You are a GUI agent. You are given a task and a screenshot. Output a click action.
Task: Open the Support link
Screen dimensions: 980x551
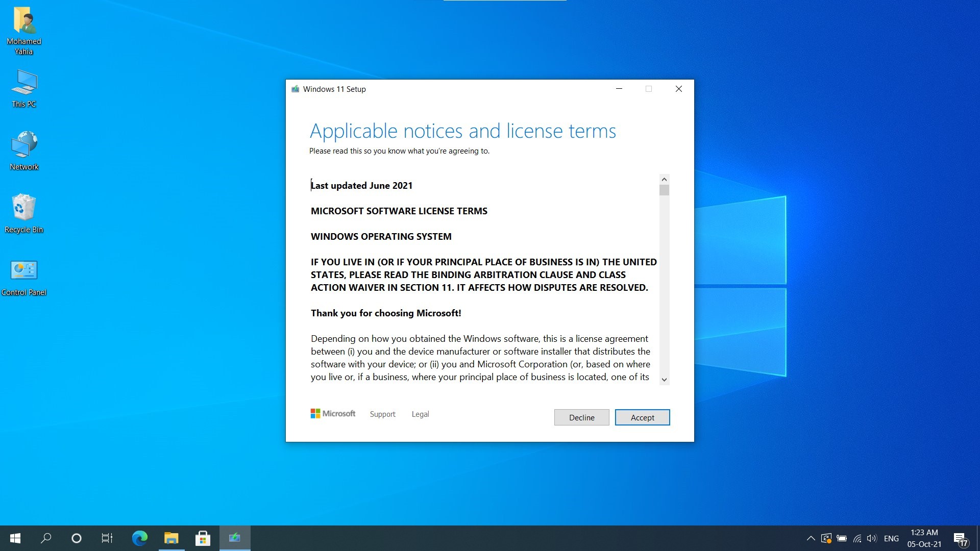tap(382, 414)
